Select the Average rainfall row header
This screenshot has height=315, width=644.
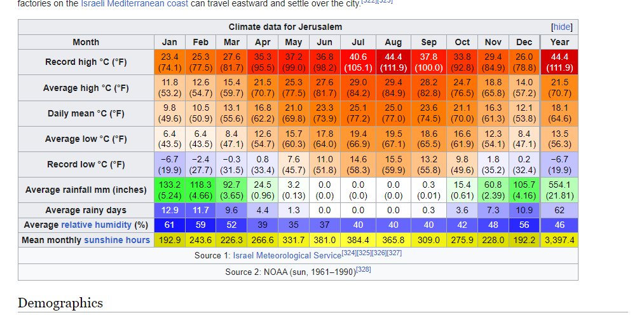pyautogui.click(x=86, y=190)
